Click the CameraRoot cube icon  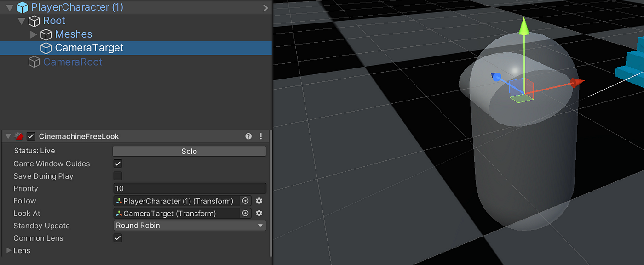pos(34,62)
